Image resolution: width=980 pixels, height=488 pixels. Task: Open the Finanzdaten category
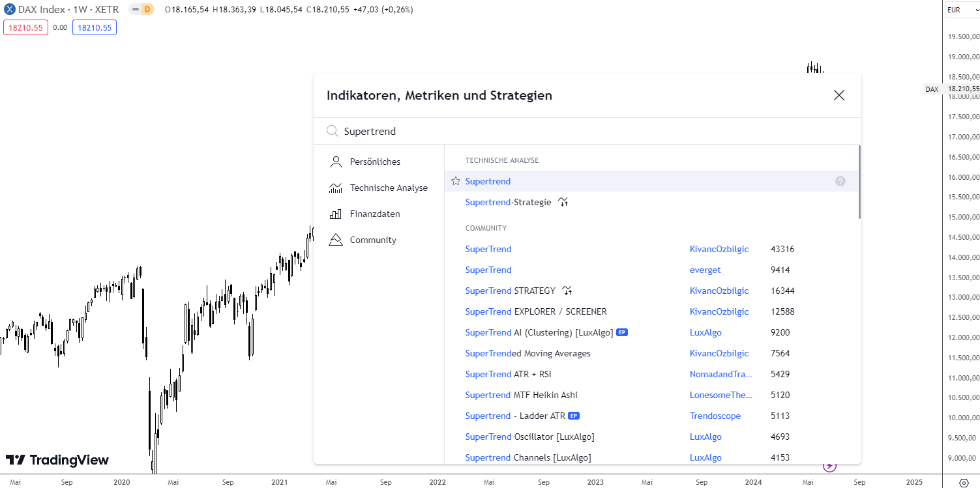pos(379,214)
